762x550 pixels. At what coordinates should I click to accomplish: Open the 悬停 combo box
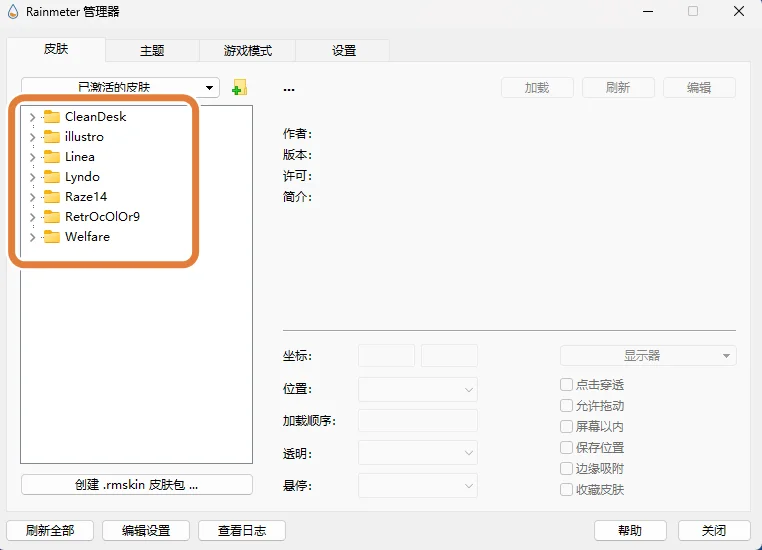tap(418, 485)
